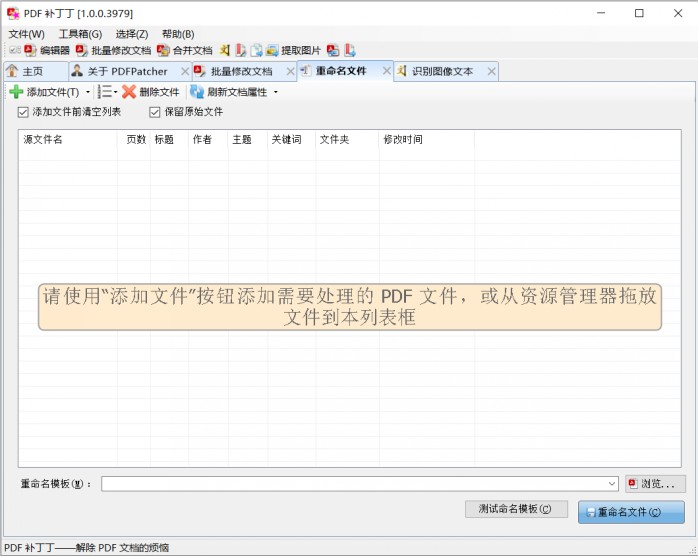Click the red X 删除文件 icon

coord(129,92)
